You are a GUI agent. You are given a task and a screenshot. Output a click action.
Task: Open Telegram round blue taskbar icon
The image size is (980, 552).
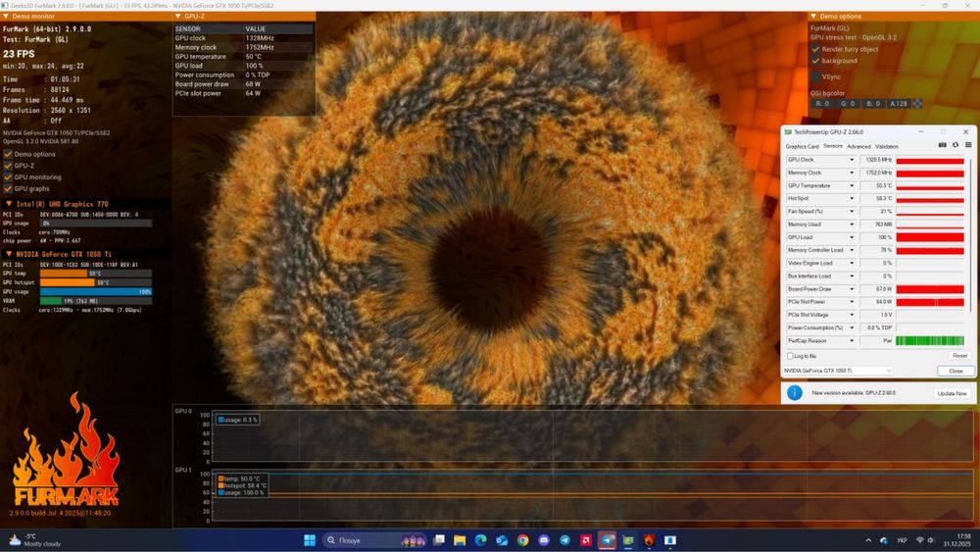click(x=565, y=540)
